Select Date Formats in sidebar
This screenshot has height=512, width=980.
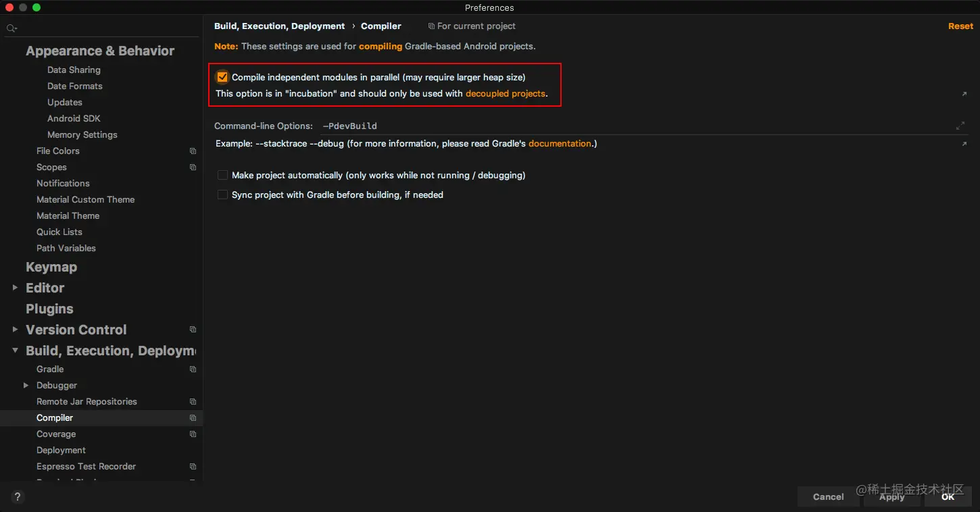[x=75, y=86]
